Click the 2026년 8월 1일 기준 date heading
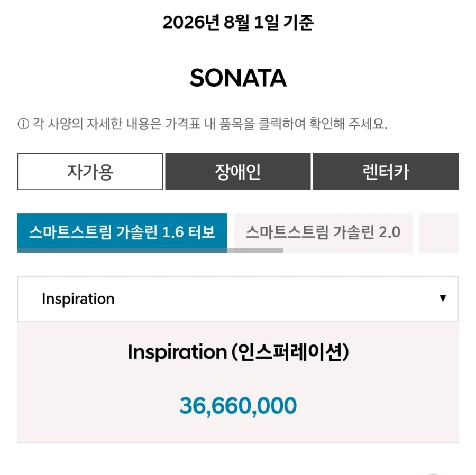 (x=239, y=22)
